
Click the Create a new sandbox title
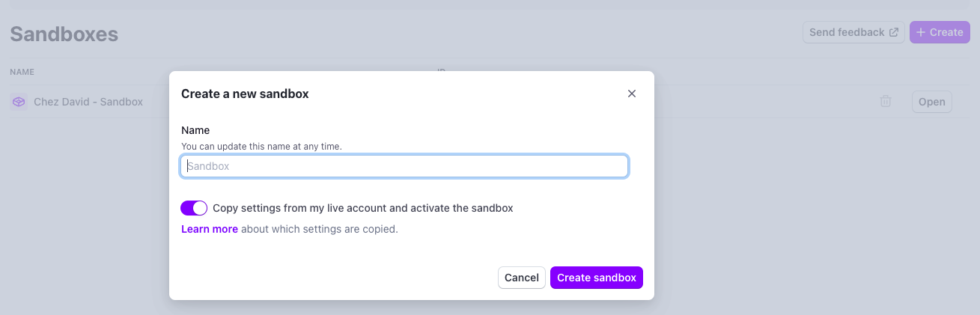245,94
